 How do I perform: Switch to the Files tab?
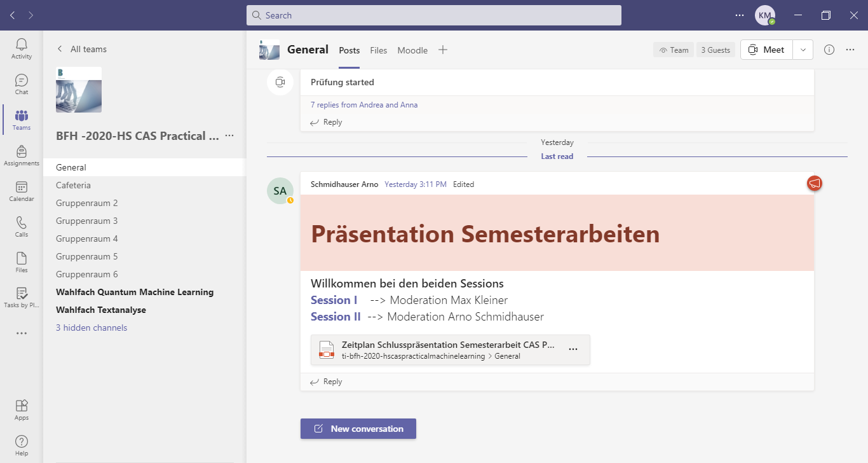(x=378, y=50)
